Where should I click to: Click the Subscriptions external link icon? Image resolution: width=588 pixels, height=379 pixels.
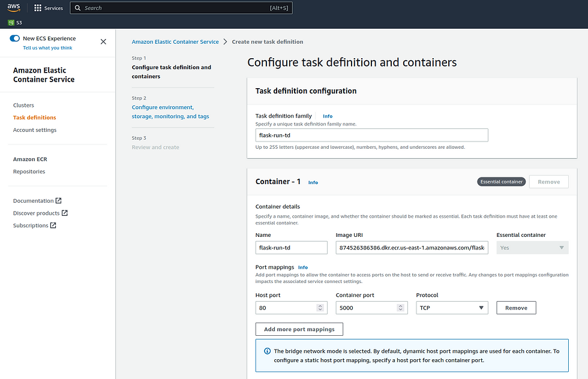pyautogui.click(x=53, y=225)
